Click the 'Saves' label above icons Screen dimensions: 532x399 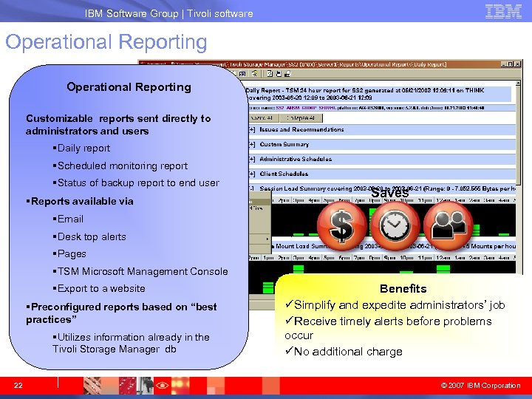tap(389, 193)
